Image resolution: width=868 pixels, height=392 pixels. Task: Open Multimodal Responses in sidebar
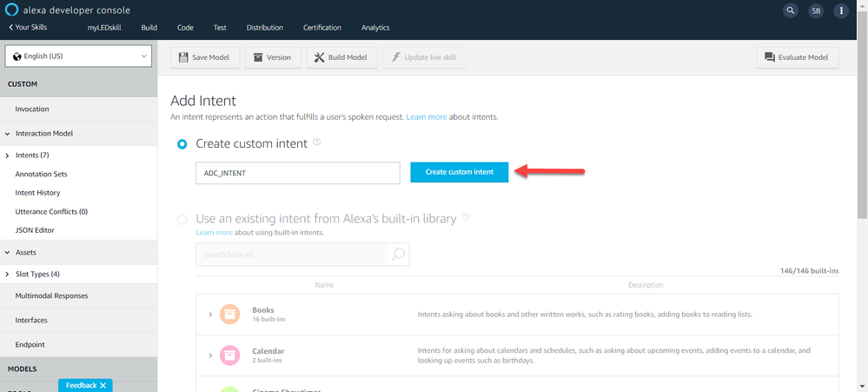pyautogui.click(x=51, y=296)
